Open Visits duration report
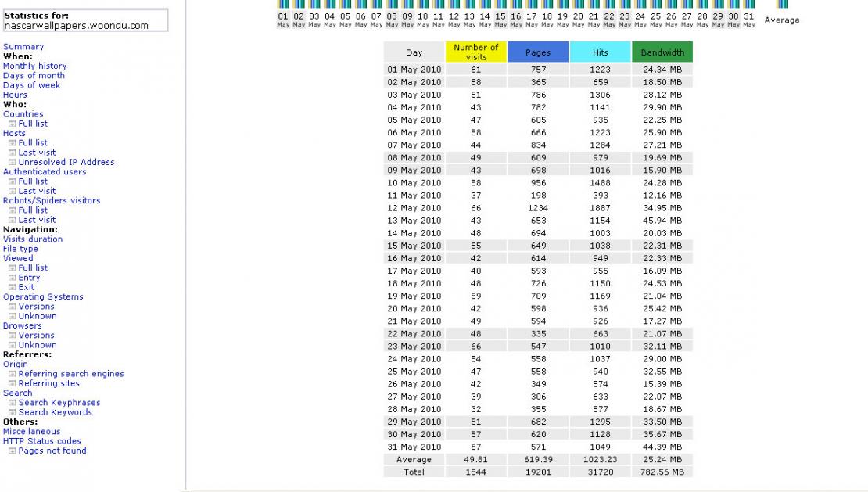 click(33, 239)
